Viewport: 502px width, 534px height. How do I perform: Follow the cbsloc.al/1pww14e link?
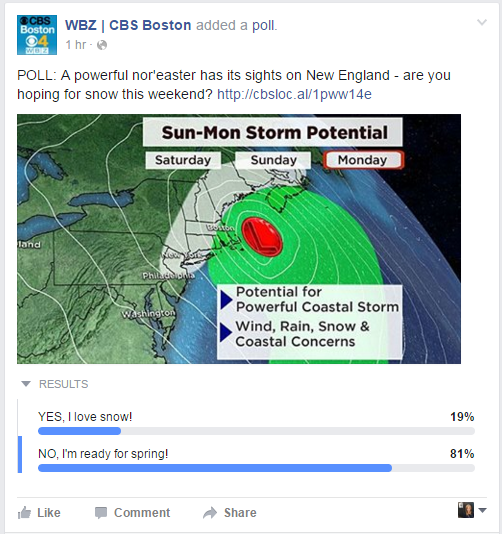tap(294, 94)
